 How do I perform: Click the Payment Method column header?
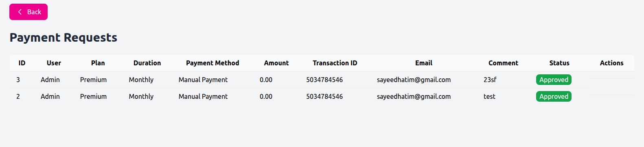tap(212, 63)
